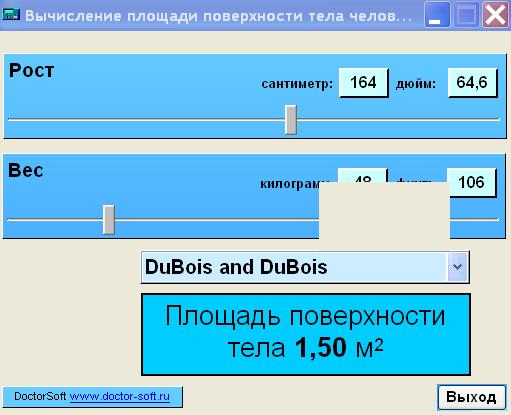The height and width of the screenshot is (415, 511).
Task: Click Рост slider track left of thumb
Action: click(x=147, y=119)
